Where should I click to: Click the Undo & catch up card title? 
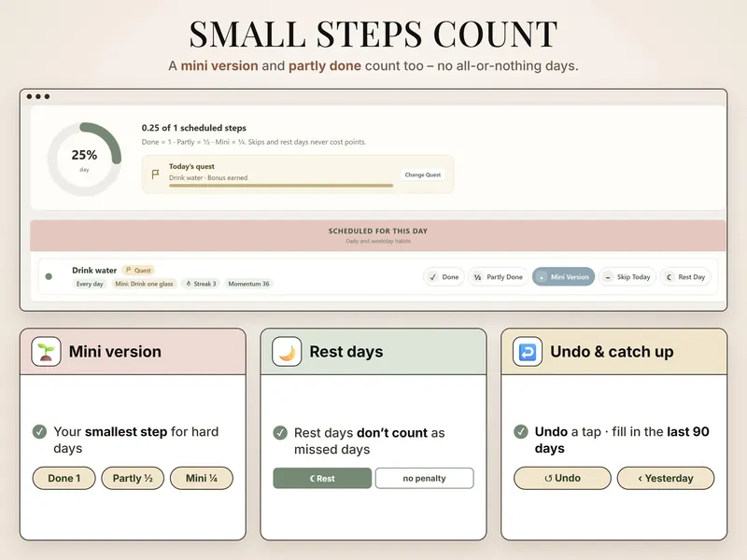(612, 352)
